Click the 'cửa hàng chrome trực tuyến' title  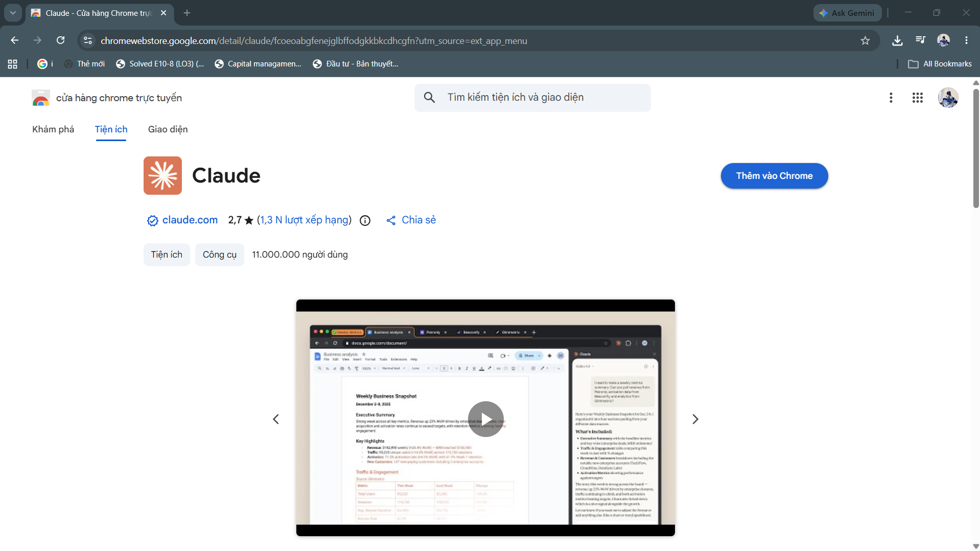[x=119, y=98]
